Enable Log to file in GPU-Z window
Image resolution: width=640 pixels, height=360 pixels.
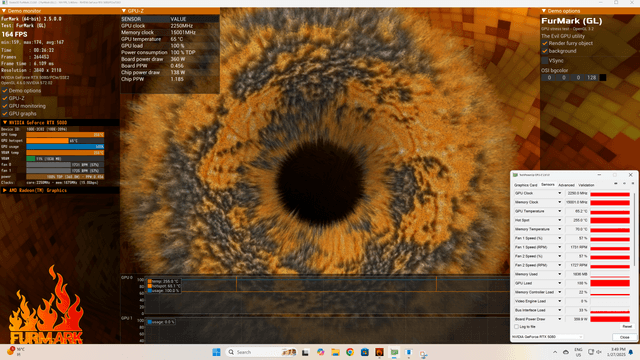click(517, 327)
